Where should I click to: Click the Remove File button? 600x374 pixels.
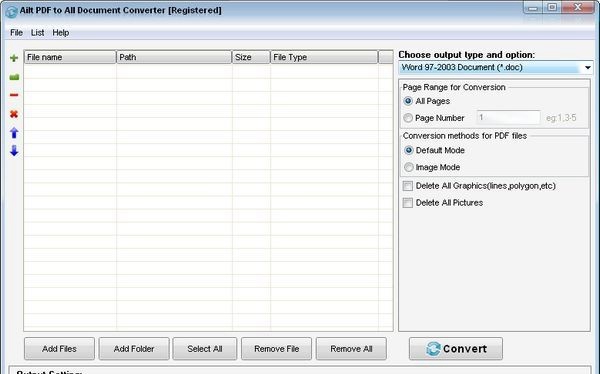pos(276,349)
